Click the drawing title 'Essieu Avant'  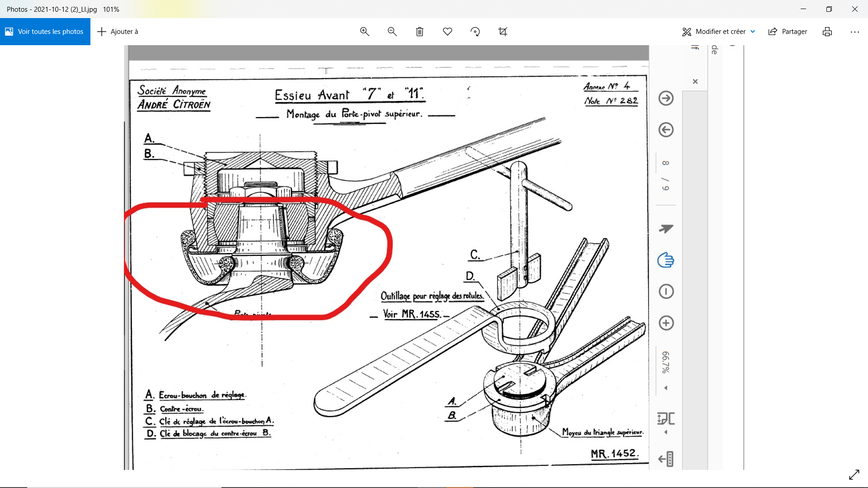click(312, 95)
